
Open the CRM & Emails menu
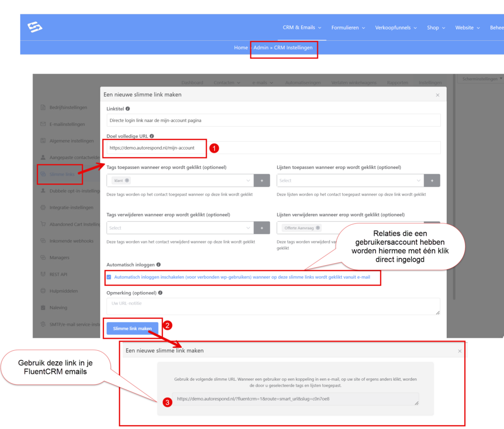[302, 28]
